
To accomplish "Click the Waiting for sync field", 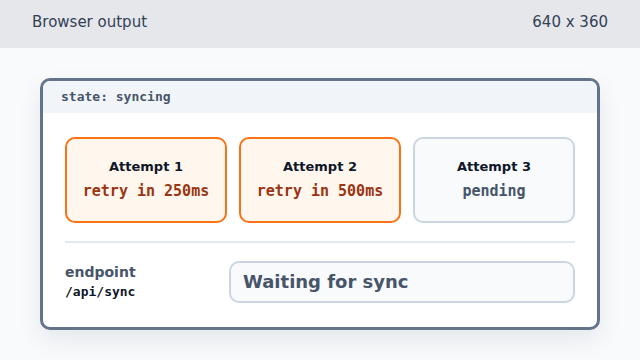I will coord(402,282).
